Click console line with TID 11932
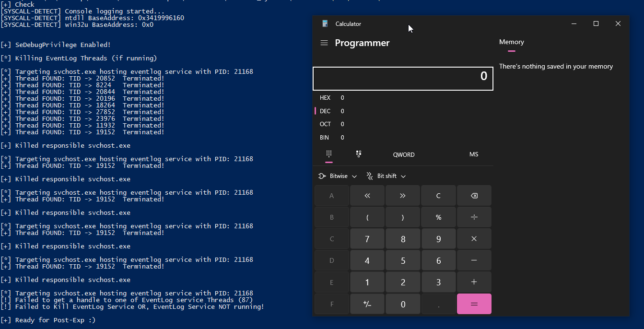This screenshot has height=329, width=644. (x=82, y=125)
